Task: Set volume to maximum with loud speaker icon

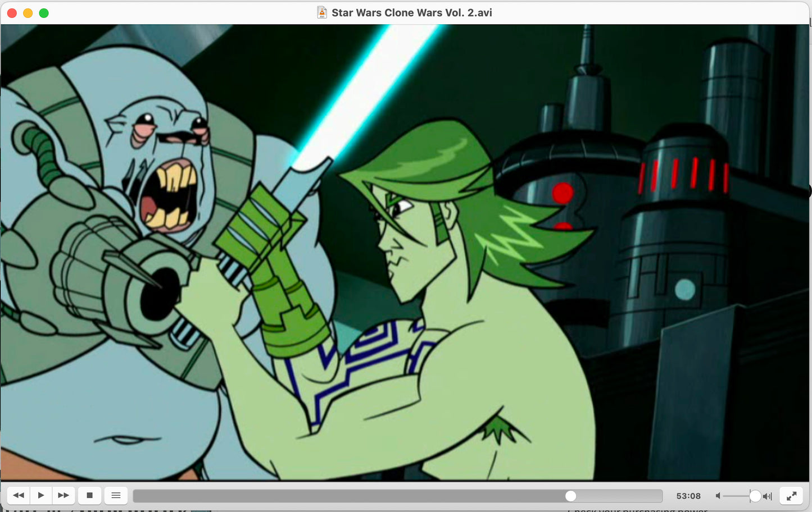Action: [768, 496]
